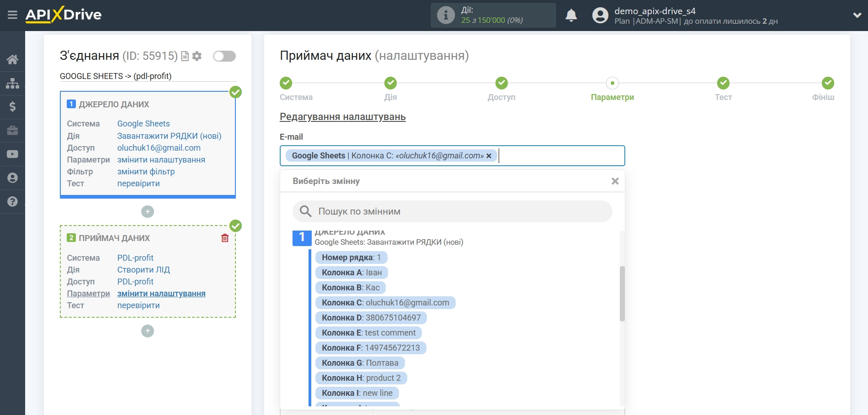
Task: Select the Колонка D phone variable
Action: point(371,318)
